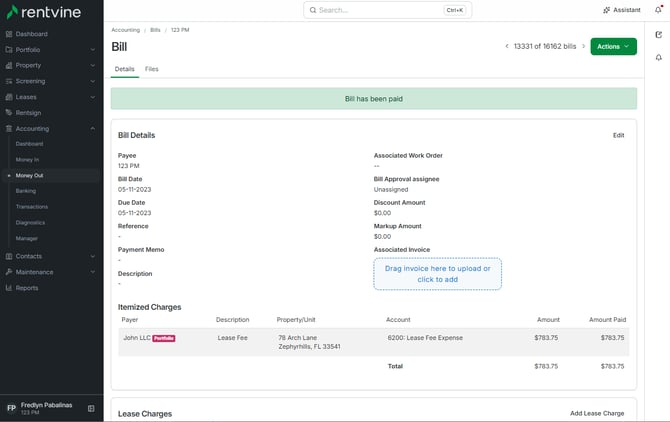Open Diagnostics submenu item
This screenshot has width=670, height=422.
click(30, 223)
